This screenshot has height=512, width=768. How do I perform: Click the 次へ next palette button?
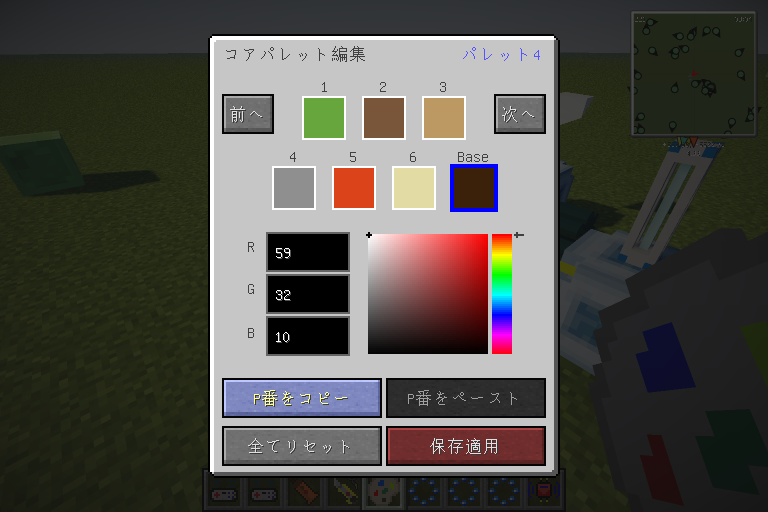[520, 114]
